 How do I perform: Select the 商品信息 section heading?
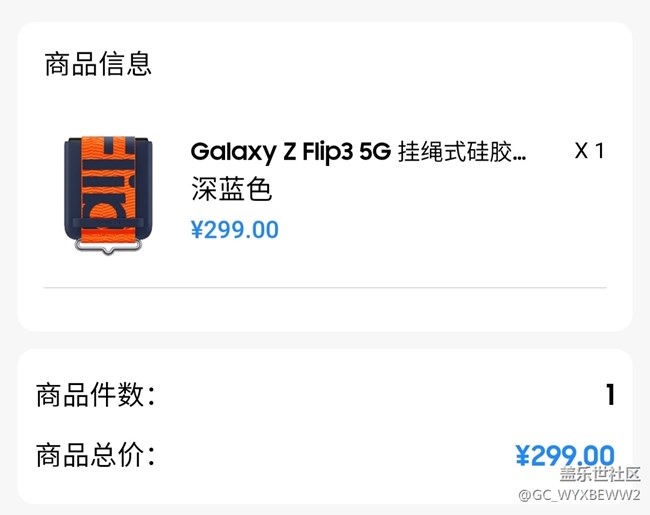click(98, 64)
